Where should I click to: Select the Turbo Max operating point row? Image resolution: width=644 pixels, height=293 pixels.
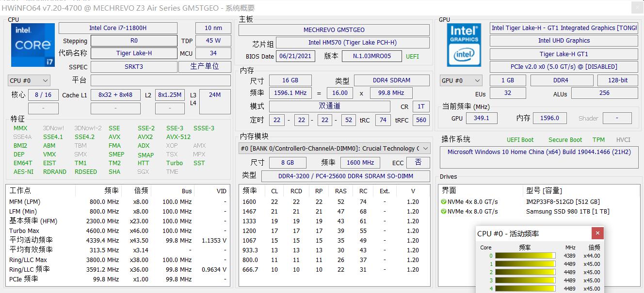tap(118, 231)
